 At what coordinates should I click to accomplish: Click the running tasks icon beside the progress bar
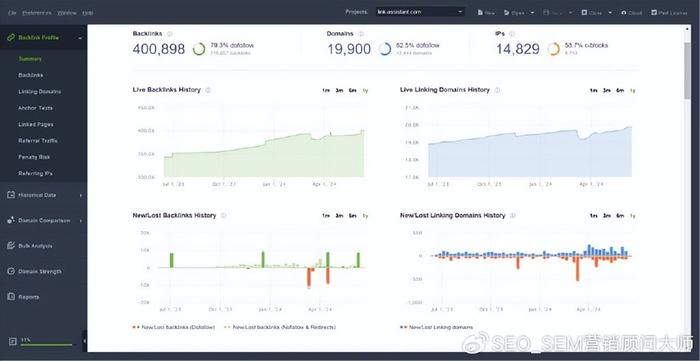pyautogui.click(x=12, y=341)
